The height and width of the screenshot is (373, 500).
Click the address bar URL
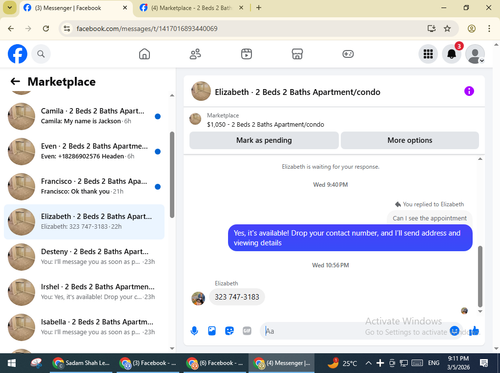tap(147, 29)
